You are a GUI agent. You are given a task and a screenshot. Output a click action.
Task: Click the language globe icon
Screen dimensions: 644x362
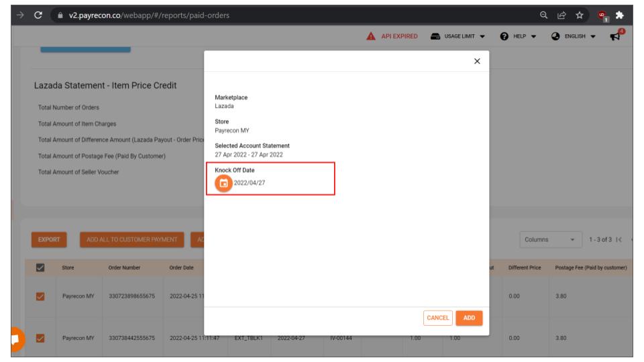pos(555,36)
